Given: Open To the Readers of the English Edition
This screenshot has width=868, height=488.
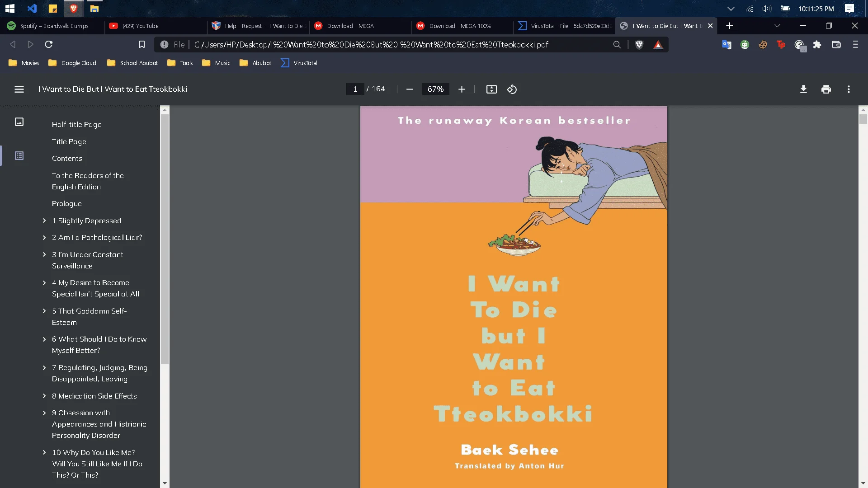Looking at the screenshot, I should (x=88, y=181).
